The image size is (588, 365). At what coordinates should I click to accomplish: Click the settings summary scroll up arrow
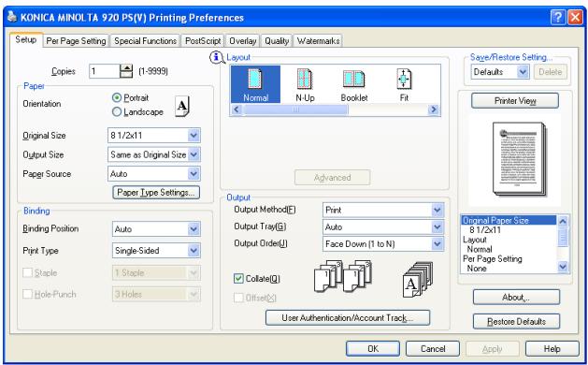tap(563, 221)
